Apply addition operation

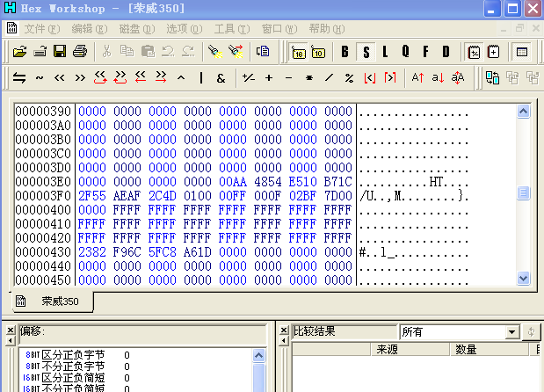(269, 78)
